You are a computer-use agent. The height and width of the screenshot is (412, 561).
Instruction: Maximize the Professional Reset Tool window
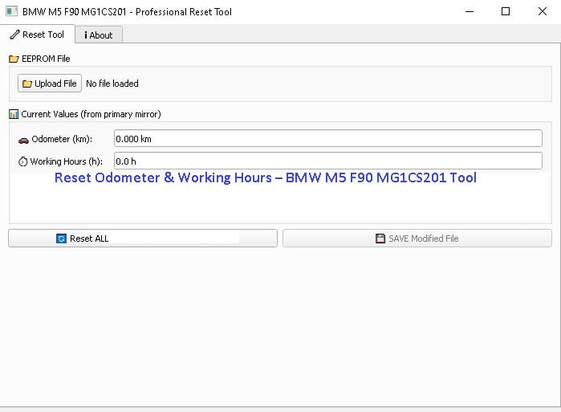[x=506, y=11]
